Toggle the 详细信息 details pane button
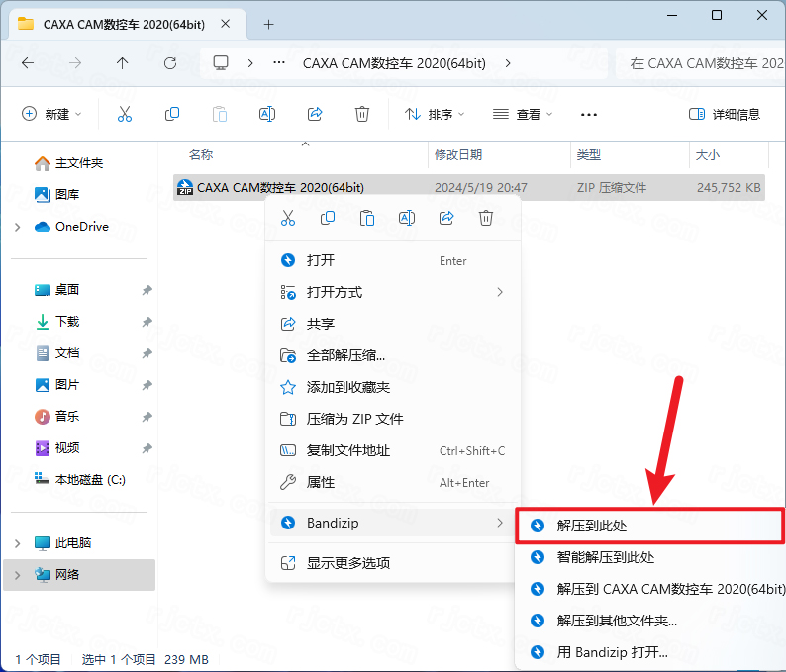Screen dimensions: 786x672 tap(725, 114)
